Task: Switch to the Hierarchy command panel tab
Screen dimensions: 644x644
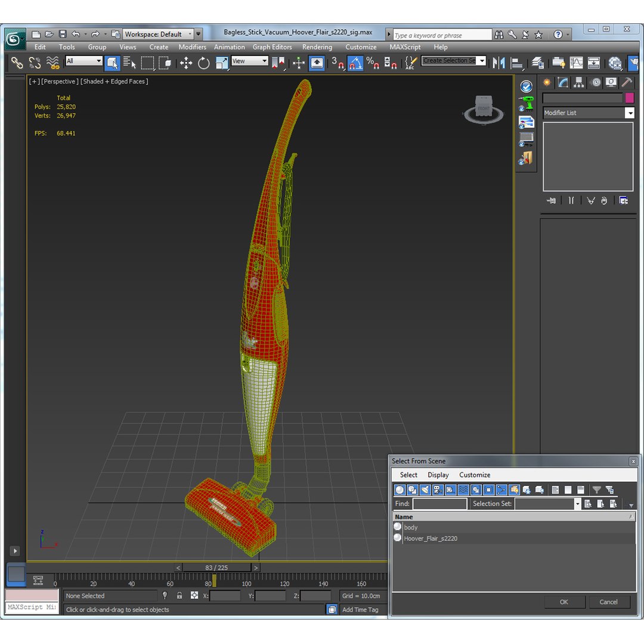Action: 578,82
